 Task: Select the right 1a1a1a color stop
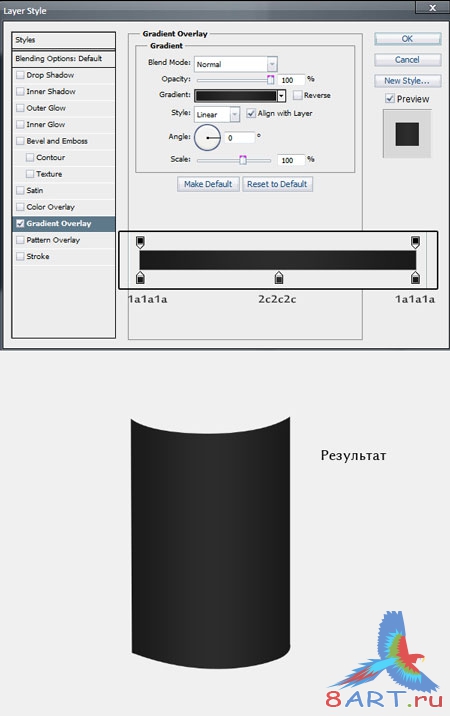pos(415,277)
